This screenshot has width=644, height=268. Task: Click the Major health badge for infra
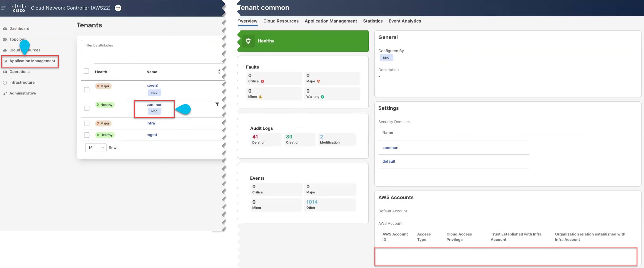(103, 123)
